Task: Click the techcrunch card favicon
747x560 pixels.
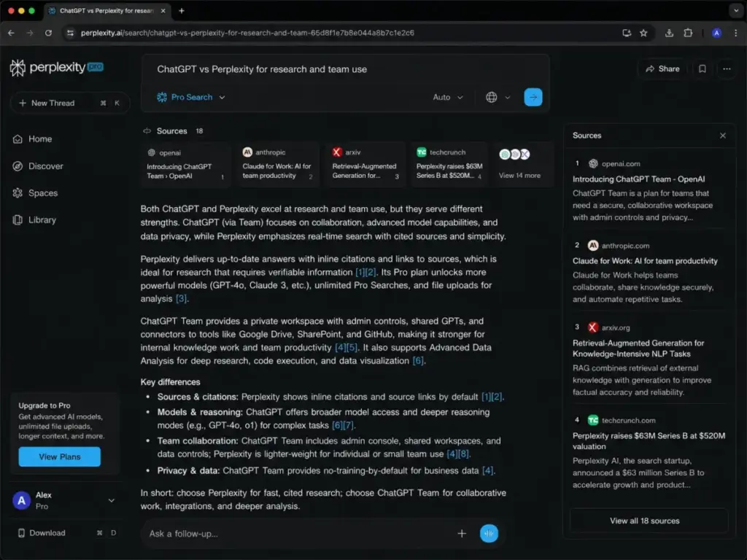Action: click(x=421, y=152)
